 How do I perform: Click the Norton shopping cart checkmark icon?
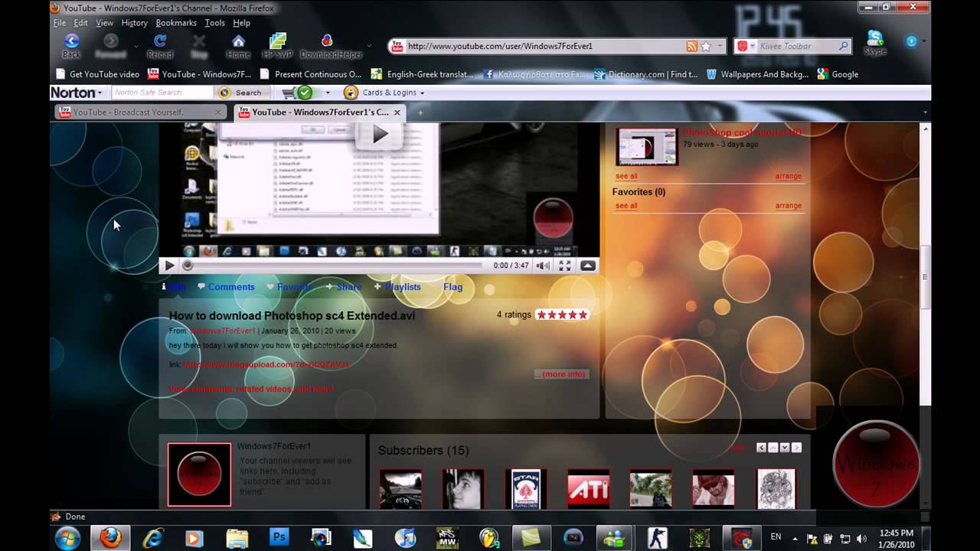[x=305, y=93]
